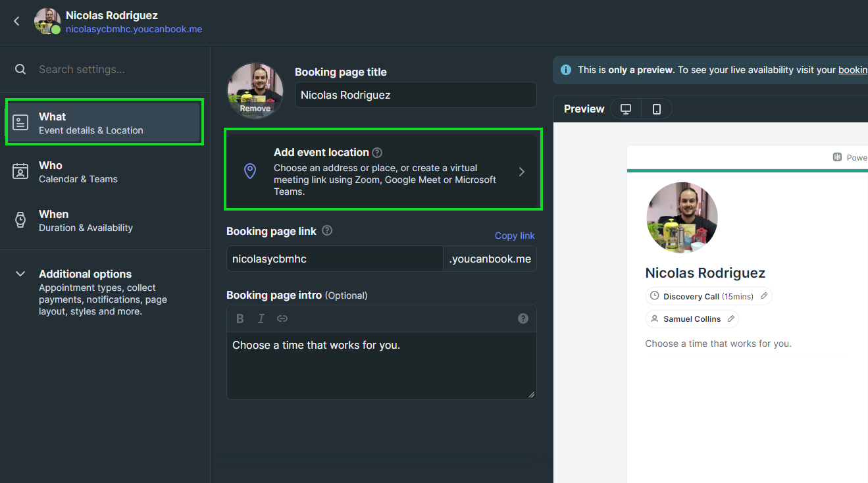This screenshot has height=483, width=868.
Task: Click the Booking page title field
Action: tap(415, 95)
